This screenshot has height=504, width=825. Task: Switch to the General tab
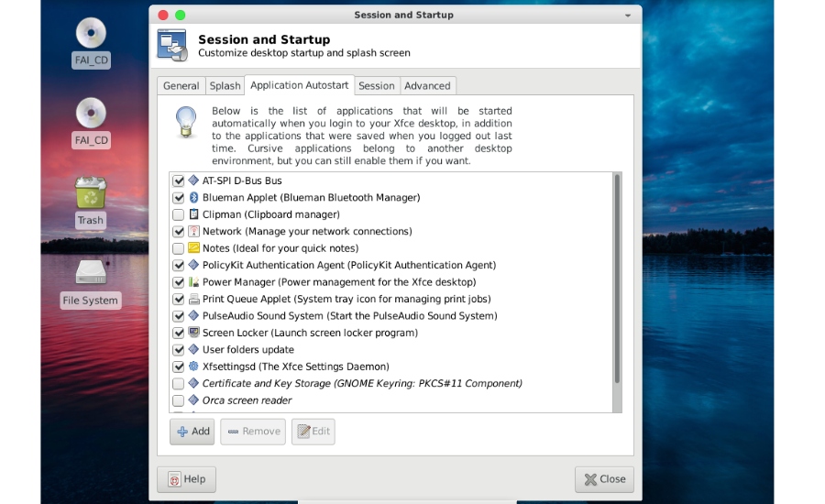pyautogui.click(x=181, y=86)
